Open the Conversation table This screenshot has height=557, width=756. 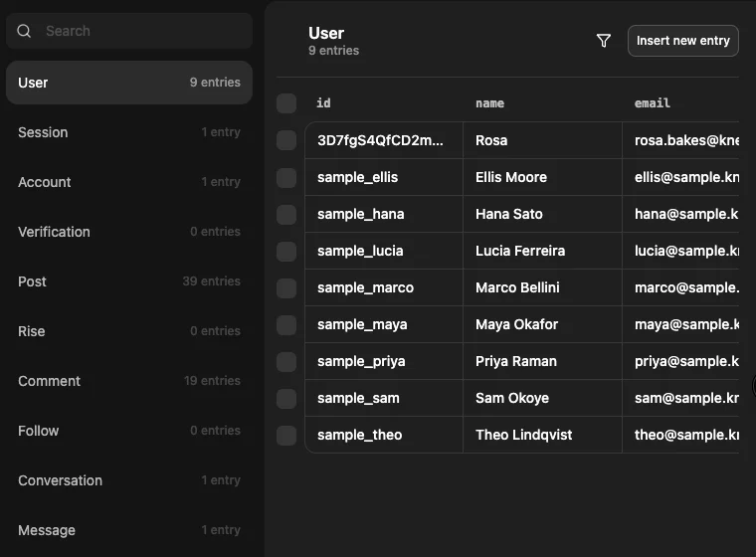tap(129, 479)
